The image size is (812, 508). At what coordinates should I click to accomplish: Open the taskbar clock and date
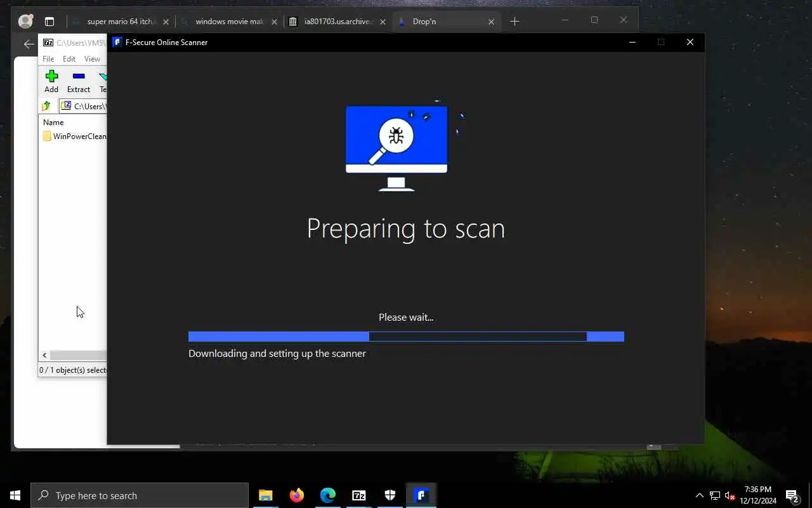pos(758,495)
